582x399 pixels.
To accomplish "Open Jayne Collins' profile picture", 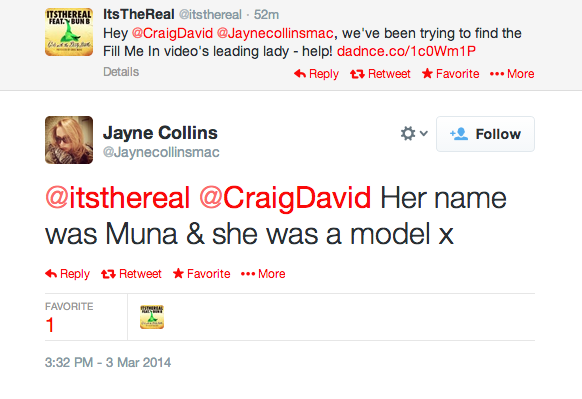I will coord(69,140).
